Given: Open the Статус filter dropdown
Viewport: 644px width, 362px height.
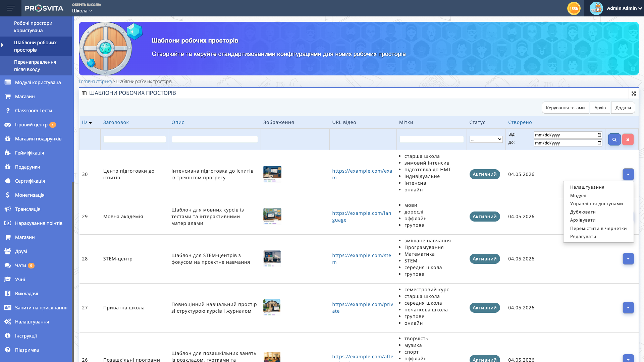Looking at the screenshot, I should coord(486,139).
